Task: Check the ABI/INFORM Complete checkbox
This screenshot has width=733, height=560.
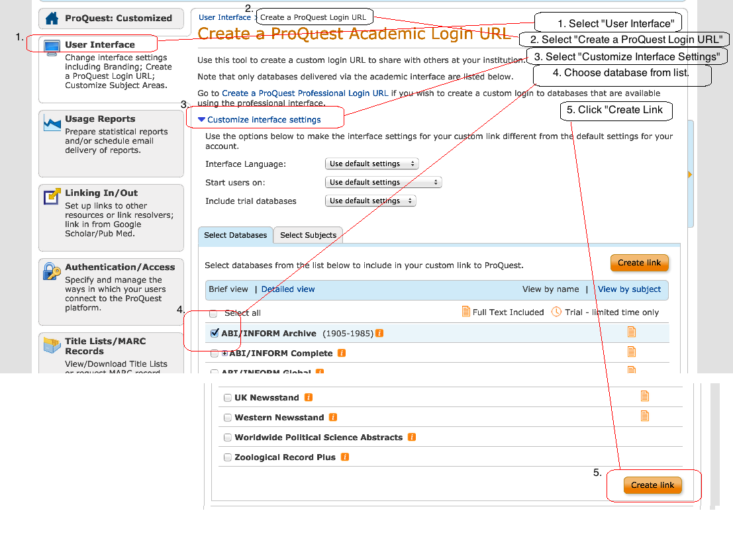Action: (214, 353)
